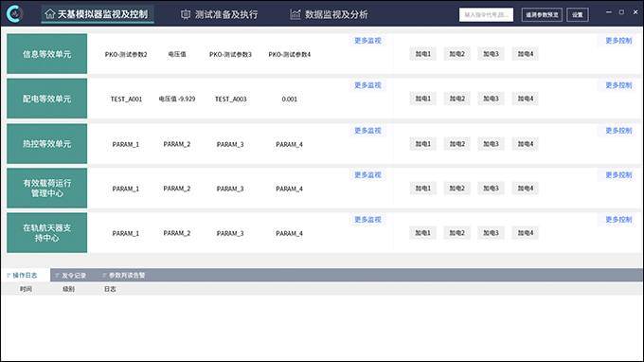
Task: Switch to 天基模拟器监视及控制 tab
Action: pos(98,14)
